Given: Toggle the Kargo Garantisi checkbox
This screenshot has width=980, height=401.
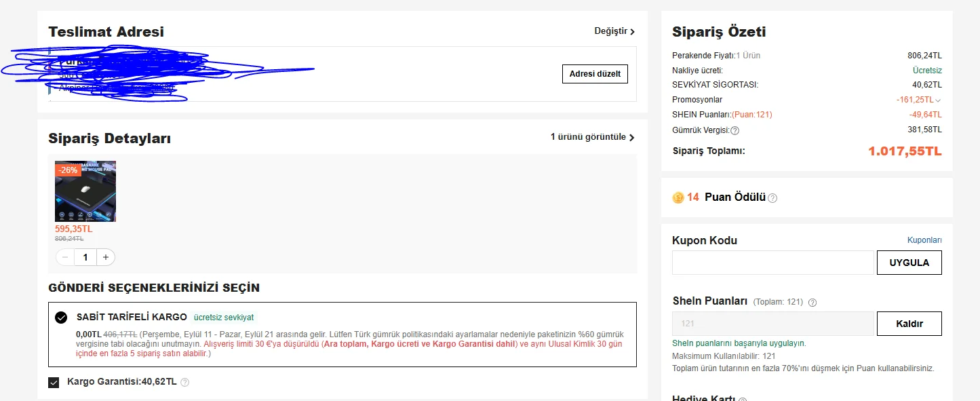Looking at the screenshot, I should 54,383.
